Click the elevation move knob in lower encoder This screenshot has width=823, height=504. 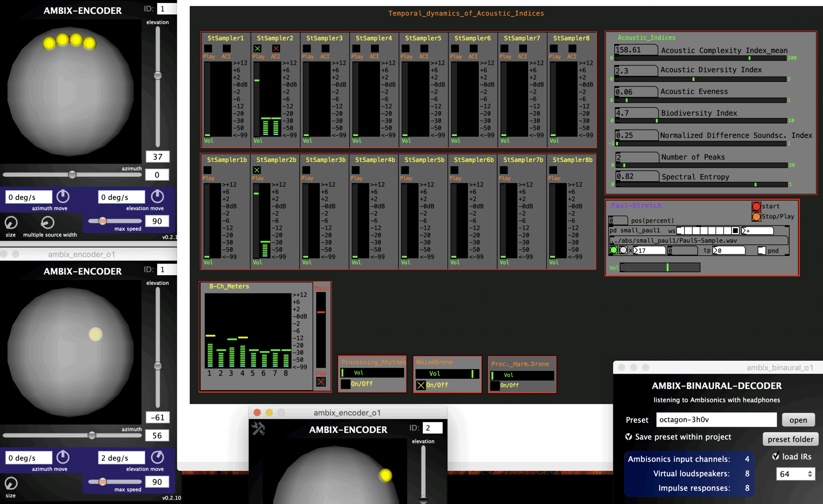157,457
